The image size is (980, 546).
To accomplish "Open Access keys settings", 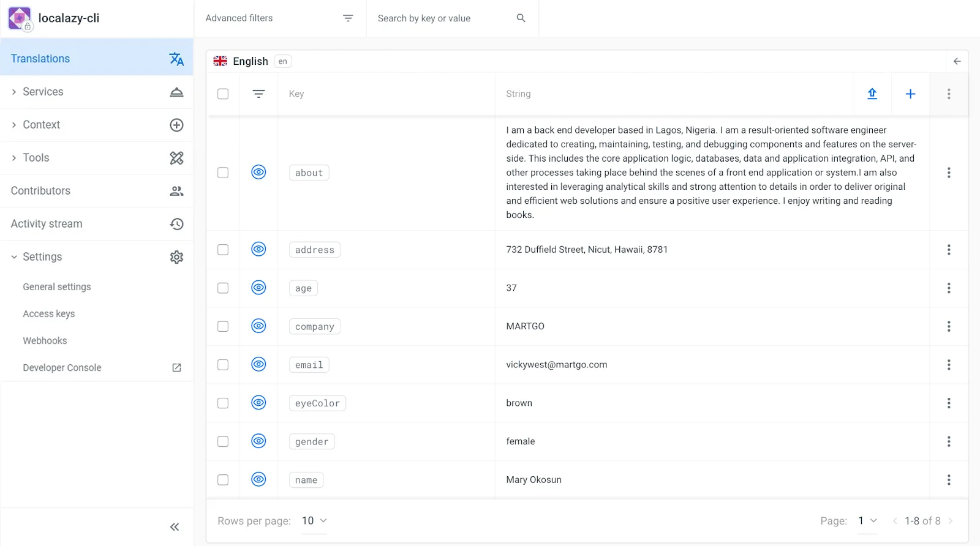I will coord(49,314).
